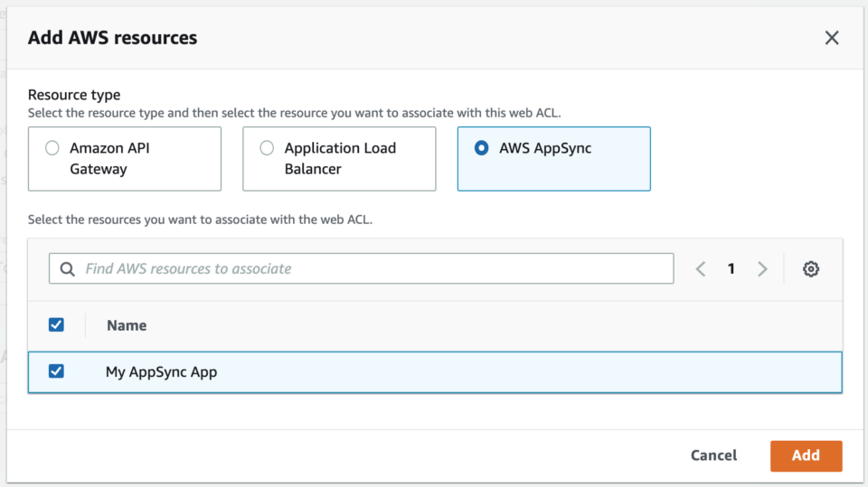This screenshot has width=868, height=487.
Task: Go to previous page of resources
Action: [x=700, y=269]
